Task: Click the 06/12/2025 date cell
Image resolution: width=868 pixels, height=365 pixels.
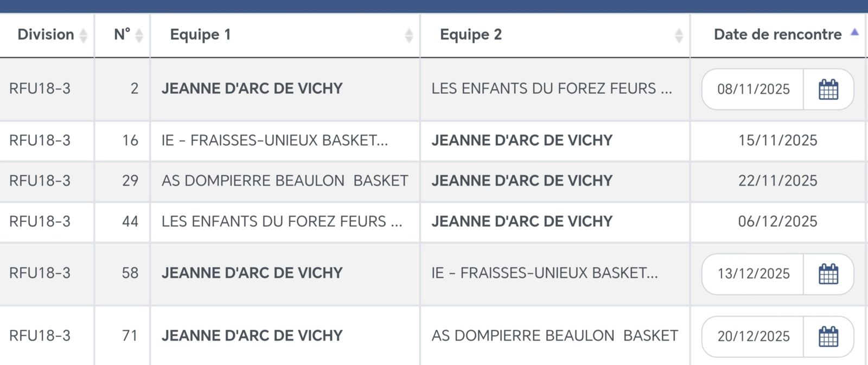Action: coord(777,221)
